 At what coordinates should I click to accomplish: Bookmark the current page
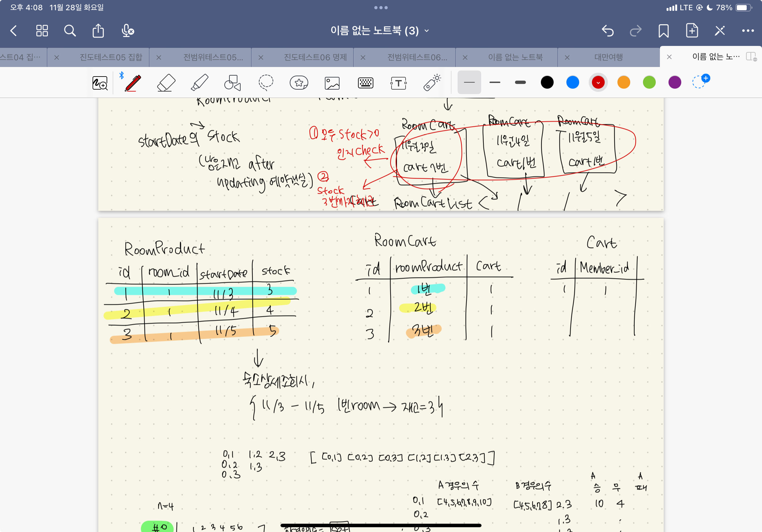coord(663,31)
